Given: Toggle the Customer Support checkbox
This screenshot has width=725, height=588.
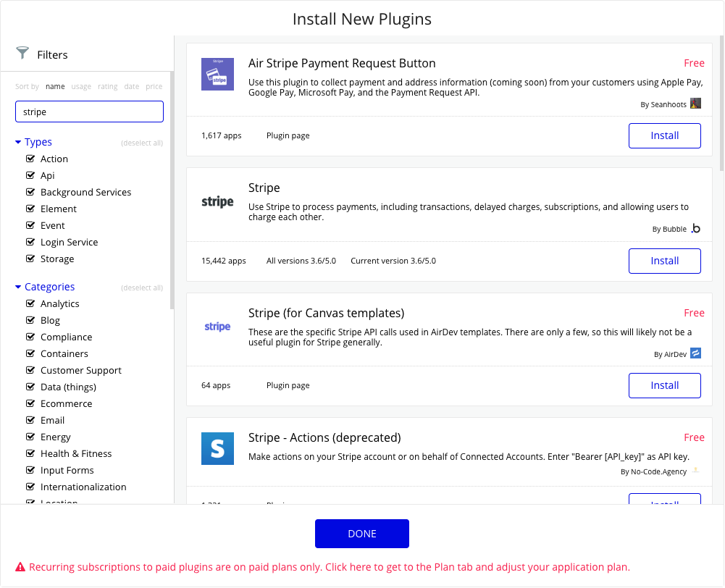Looking at the screenshot, I should (x=30, y=370).
